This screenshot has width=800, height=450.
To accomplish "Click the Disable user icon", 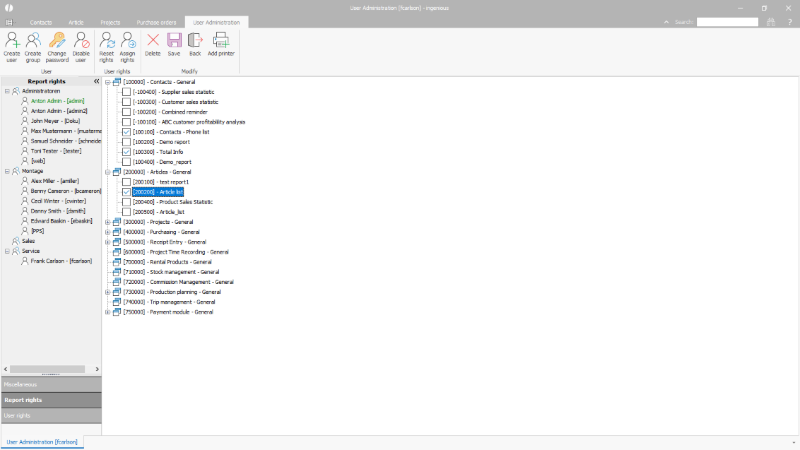I will [81, 40].
